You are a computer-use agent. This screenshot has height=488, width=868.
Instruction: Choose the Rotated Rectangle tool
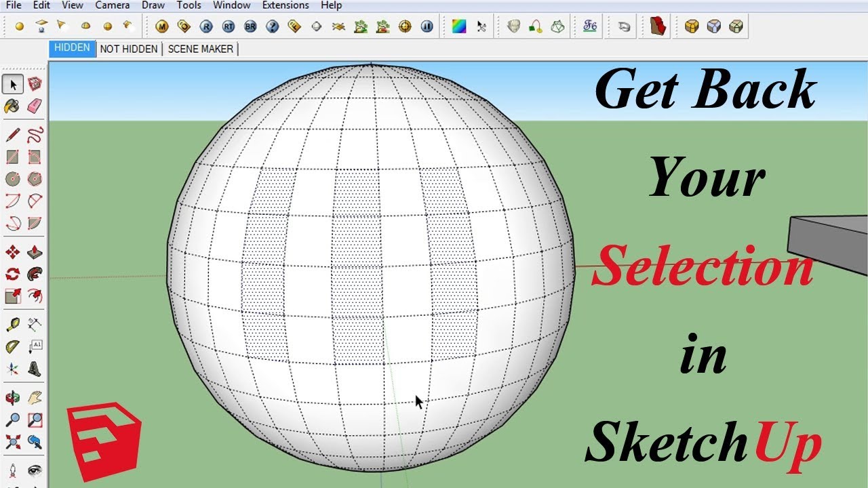(35, 157)
